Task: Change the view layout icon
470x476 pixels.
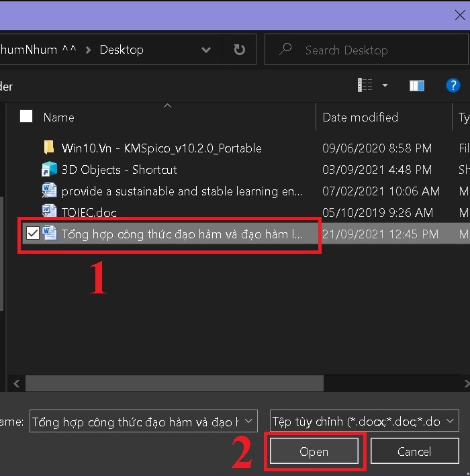Action: (365, 85)
